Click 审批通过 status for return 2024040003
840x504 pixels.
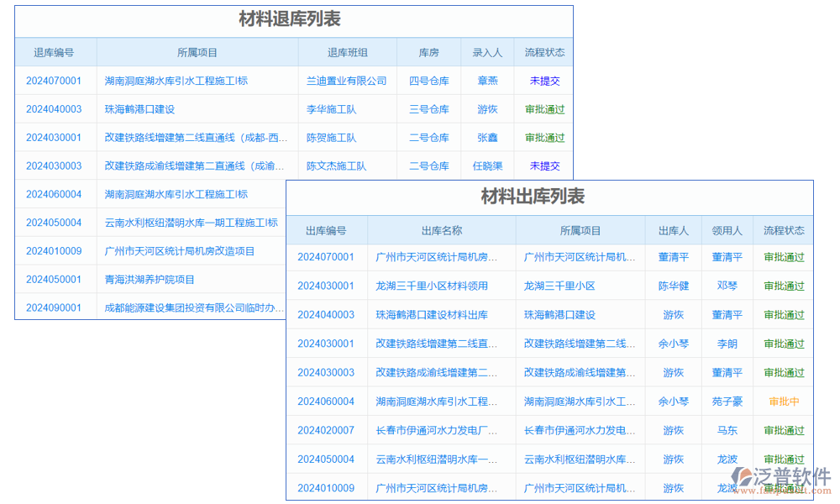click(x=544, y=109)
